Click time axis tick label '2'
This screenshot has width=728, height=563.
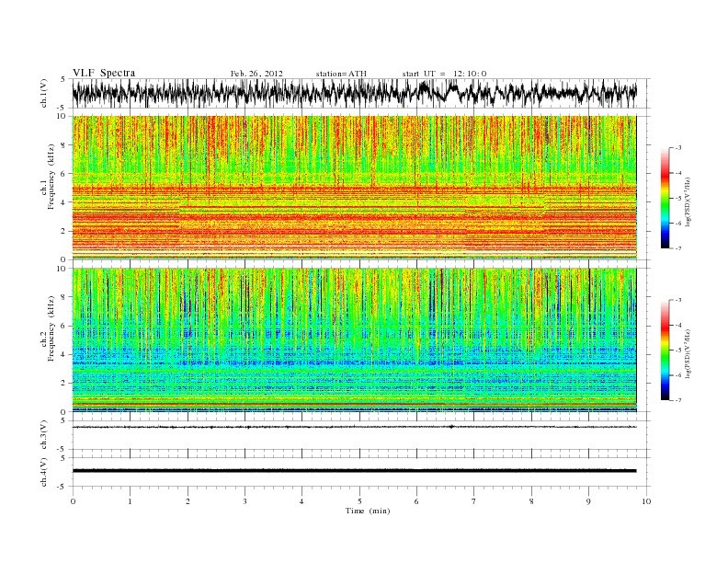188,501
